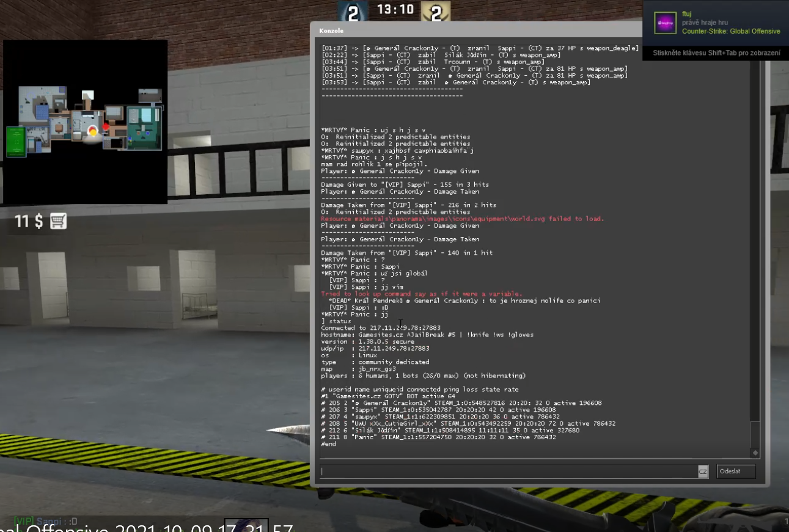Click the 11 $ money display

[x=29, y=221]
